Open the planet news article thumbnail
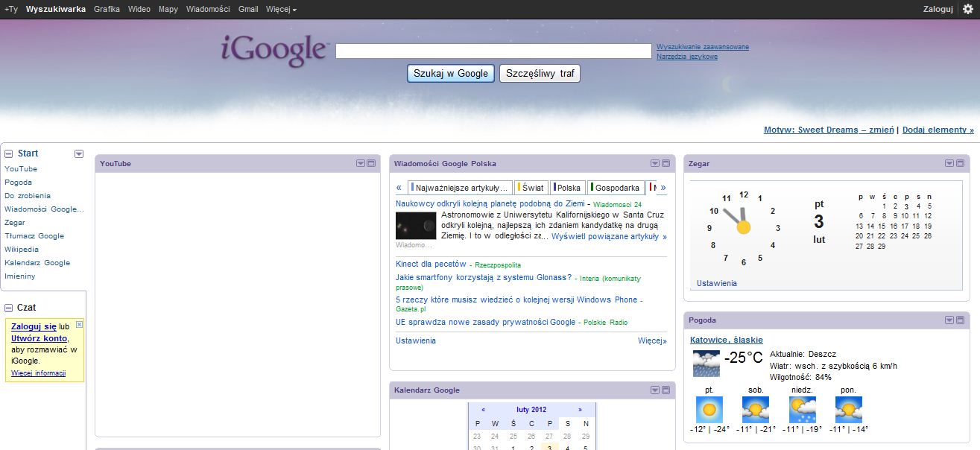 [x=416, y=226]
